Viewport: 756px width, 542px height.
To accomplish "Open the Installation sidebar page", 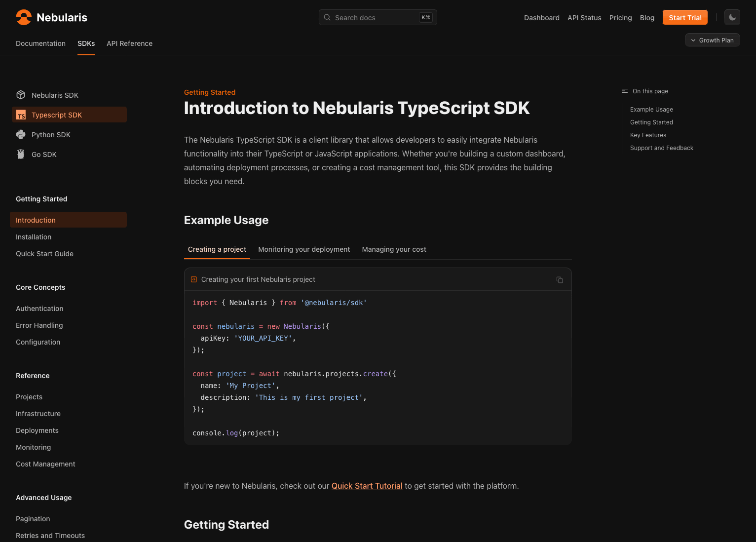I will point(34,237).
